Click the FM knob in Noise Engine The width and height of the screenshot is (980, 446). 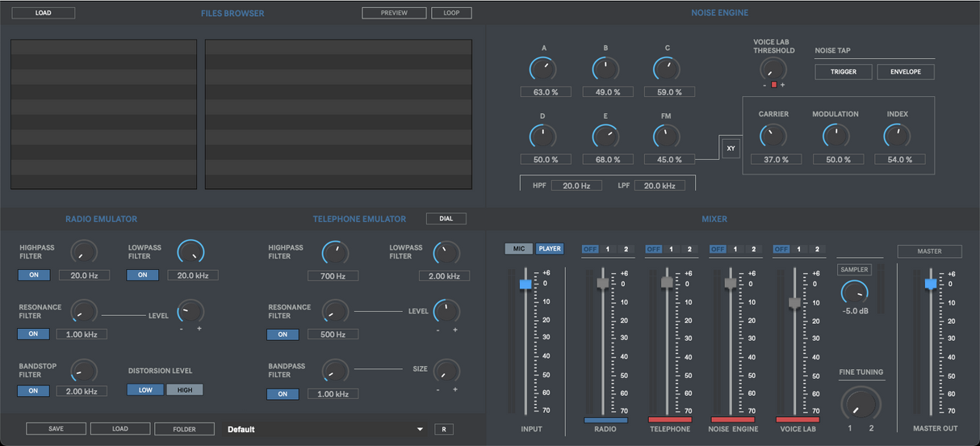[x=666, y=137]
